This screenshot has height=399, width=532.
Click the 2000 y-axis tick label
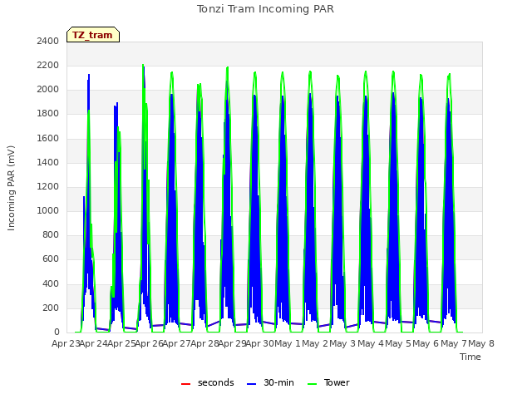(48, 90)
